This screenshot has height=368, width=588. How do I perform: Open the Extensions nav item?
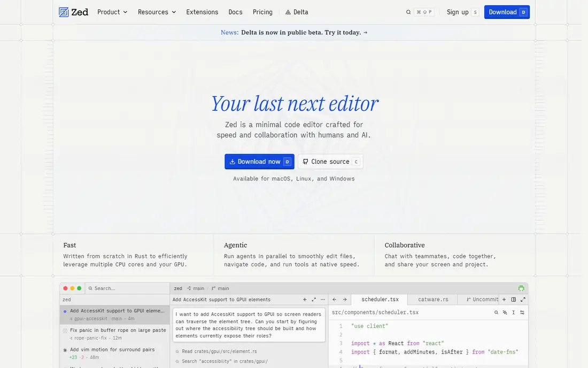[x=202, y=12]
